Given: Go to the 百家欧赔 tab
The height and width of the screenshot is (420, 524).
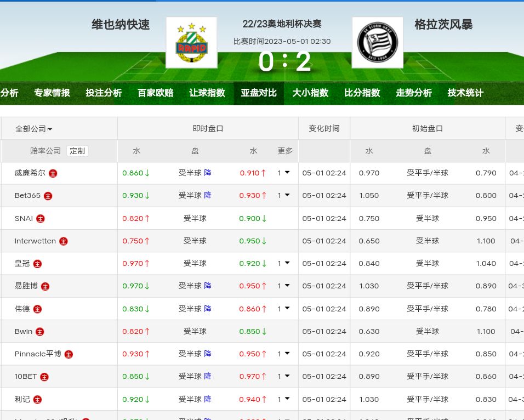Looking at the screenshot, I should tap(155, 93).
